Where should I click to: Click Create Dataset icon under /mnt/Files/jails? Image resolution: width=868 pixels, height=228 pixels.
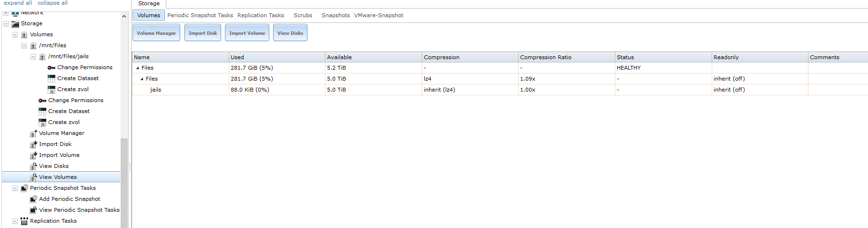click(51, 78)
